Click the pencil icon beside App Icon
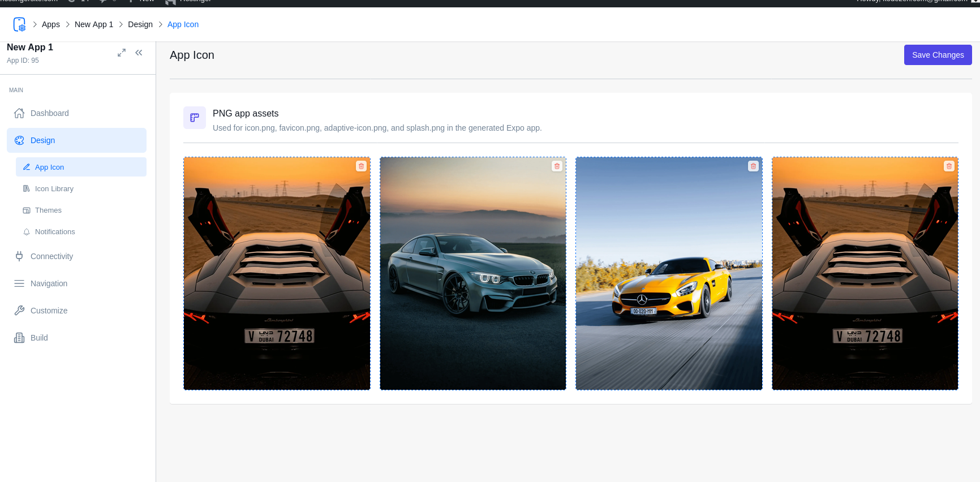 27,167
